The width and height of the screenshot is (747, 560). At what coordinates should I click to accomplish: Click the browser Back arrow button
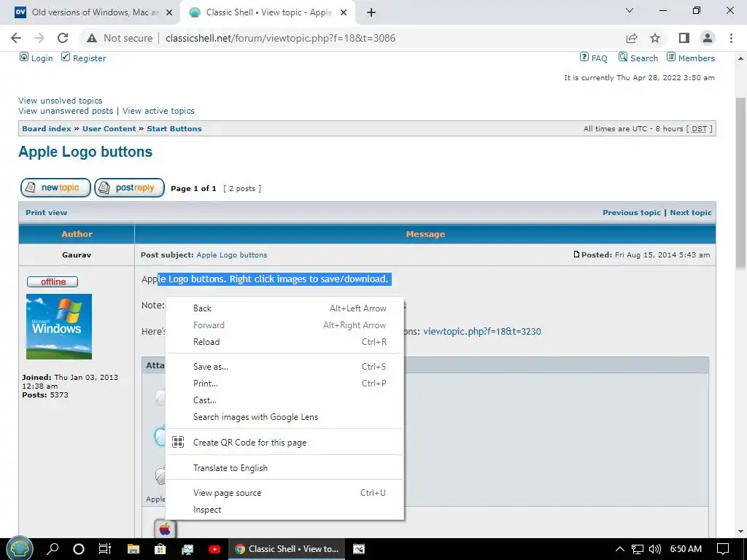[16, 38]
